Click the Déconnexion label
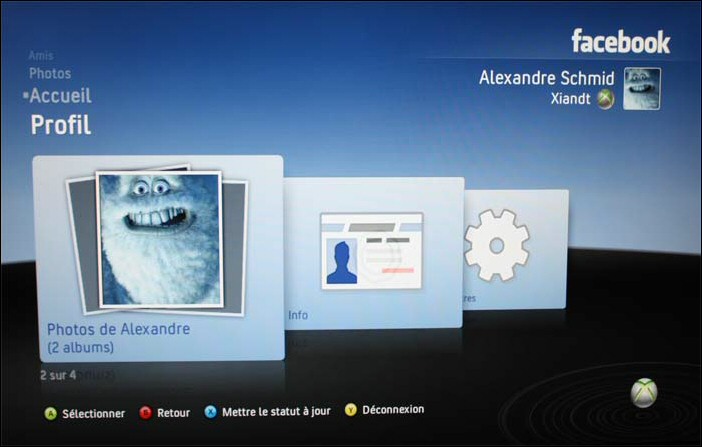Viewport: 702px width, 447px height. point(393,409)
